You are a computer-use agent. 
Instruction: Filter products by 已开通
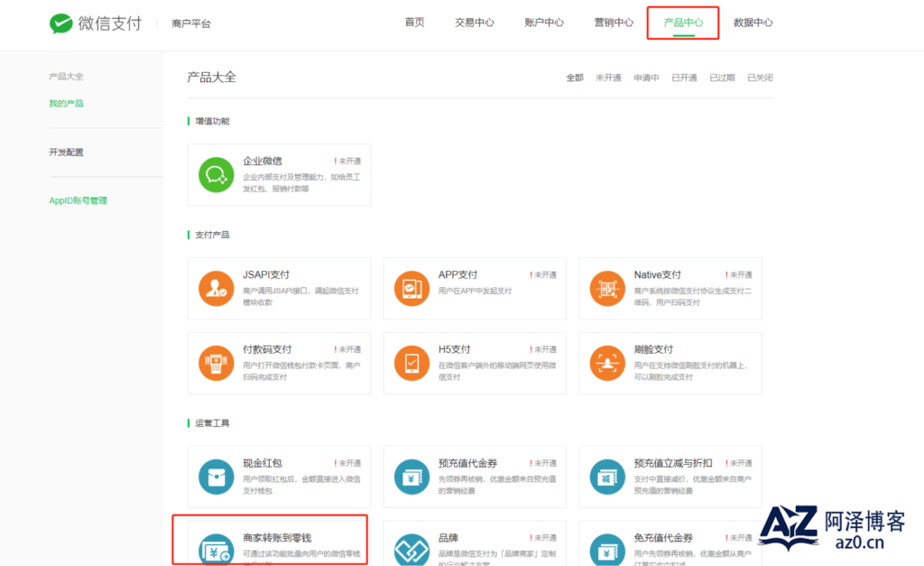(684, 78)
